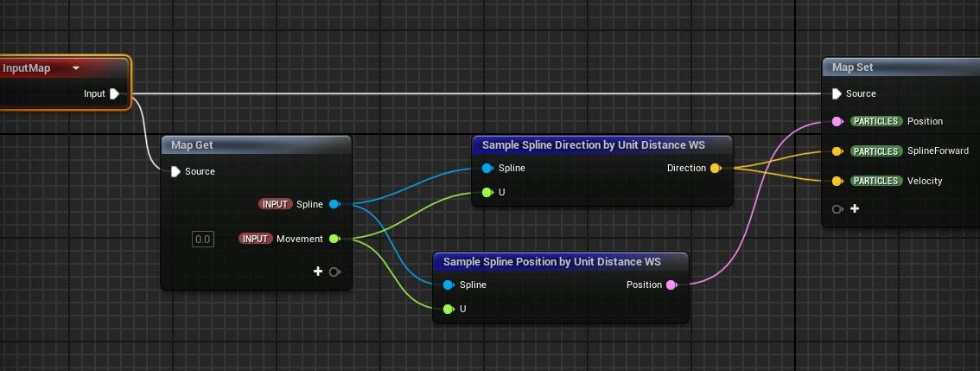This screenshot has width=980, height=371.
Task: Click the blue Spline output pin on Map Get
Action: [334, 204]
